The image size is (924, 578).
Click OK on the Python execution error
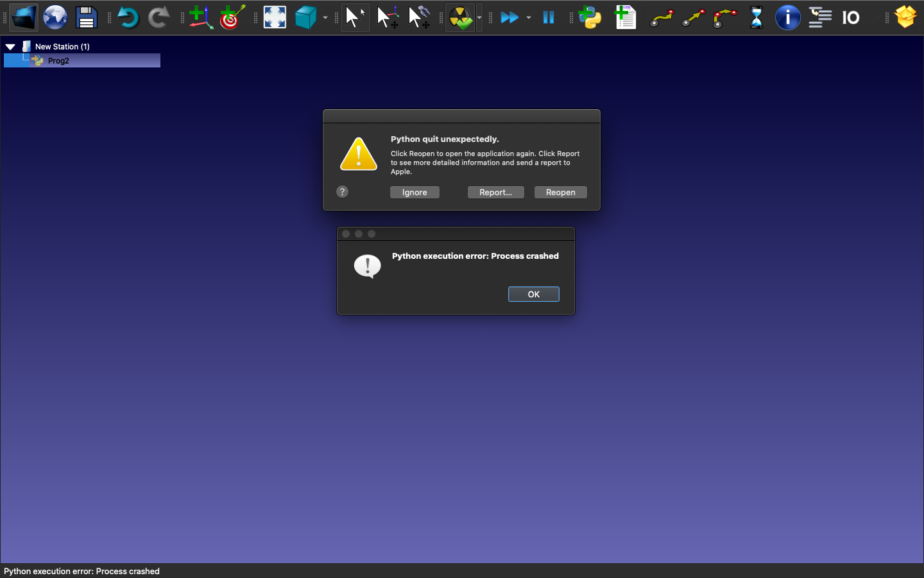pos(533,294)
